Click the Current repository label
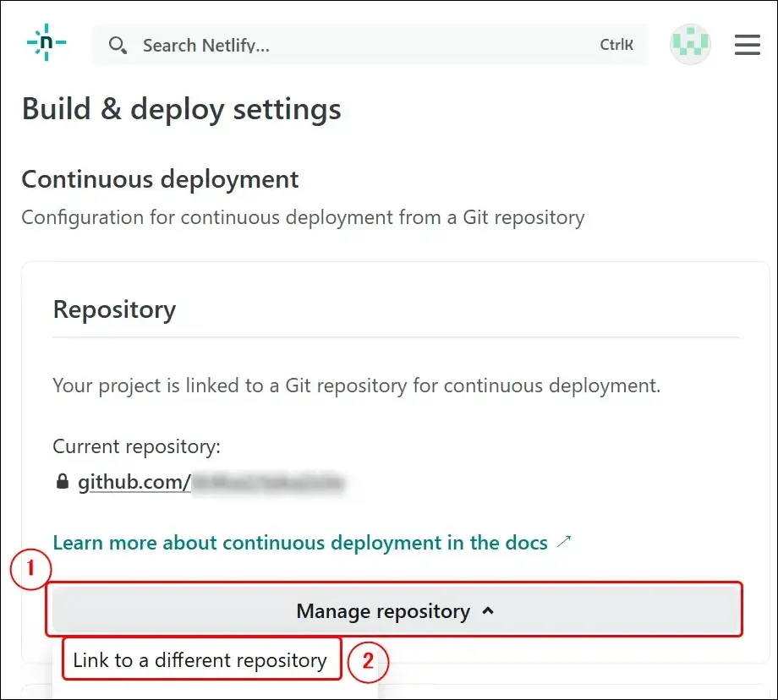The width and height of the screenshot is (778, 700). pyautogui.click(x=136, y=446)
